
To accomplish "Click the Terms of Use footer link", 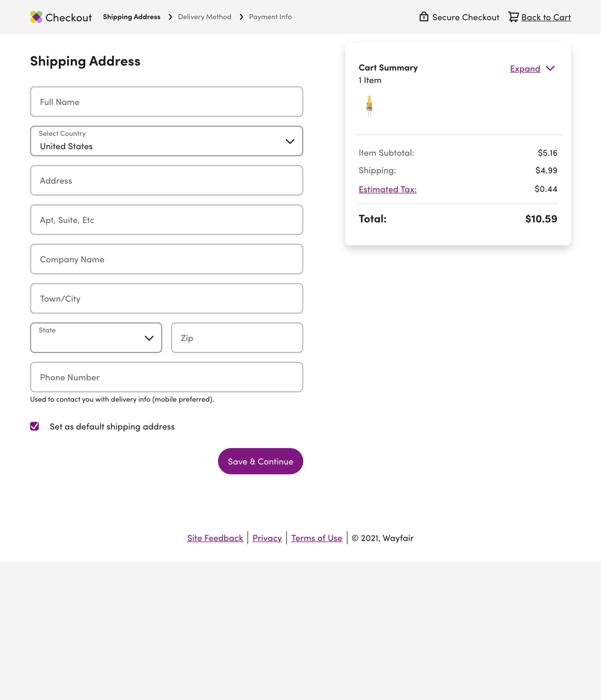I will click(x=316, y=538).
